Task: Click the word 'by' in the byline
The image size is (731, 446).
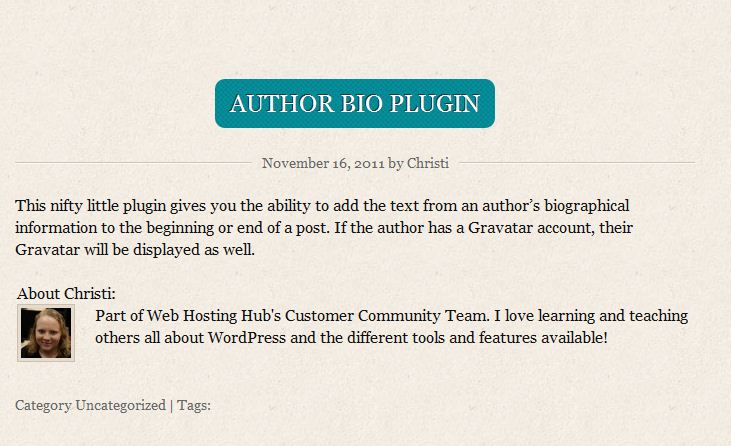Action: pyautogui.click(x=396, y=163)
